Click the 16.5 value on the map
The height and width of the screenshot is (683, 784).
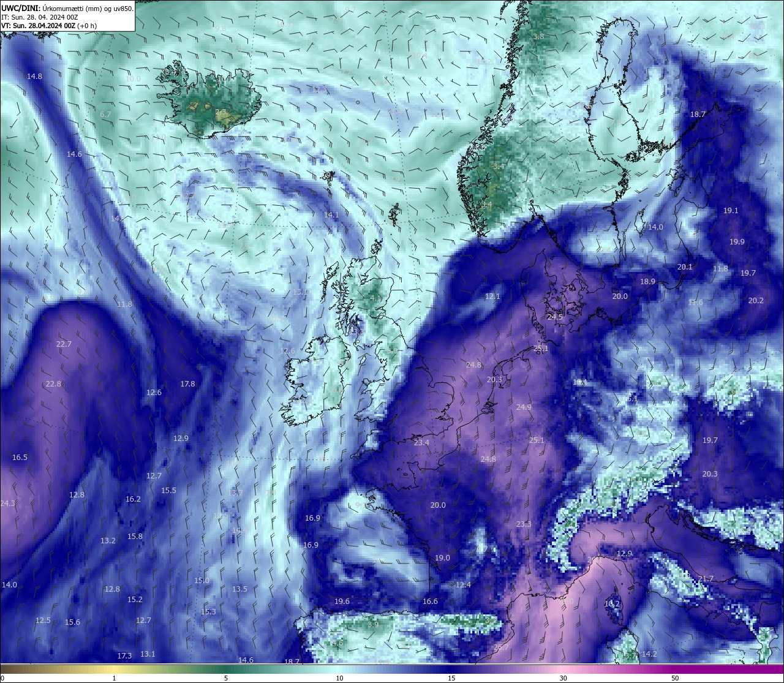[x=20, y=458]
